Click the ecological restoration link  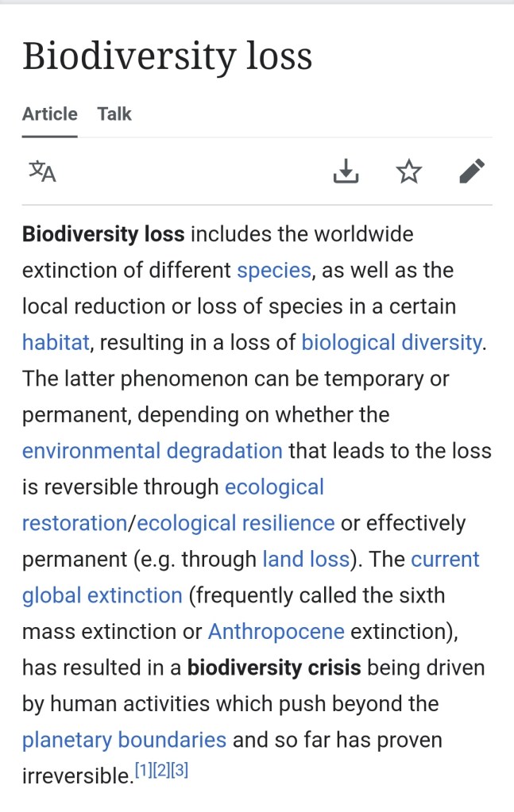coord(75,523)
